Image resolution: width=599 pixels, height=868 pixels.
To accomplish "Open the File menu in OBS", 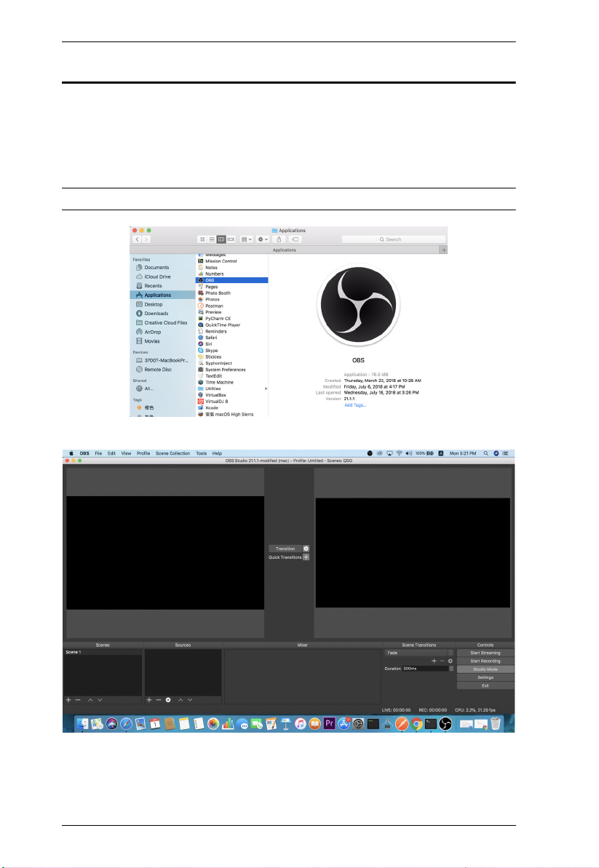I will [98, 453].
